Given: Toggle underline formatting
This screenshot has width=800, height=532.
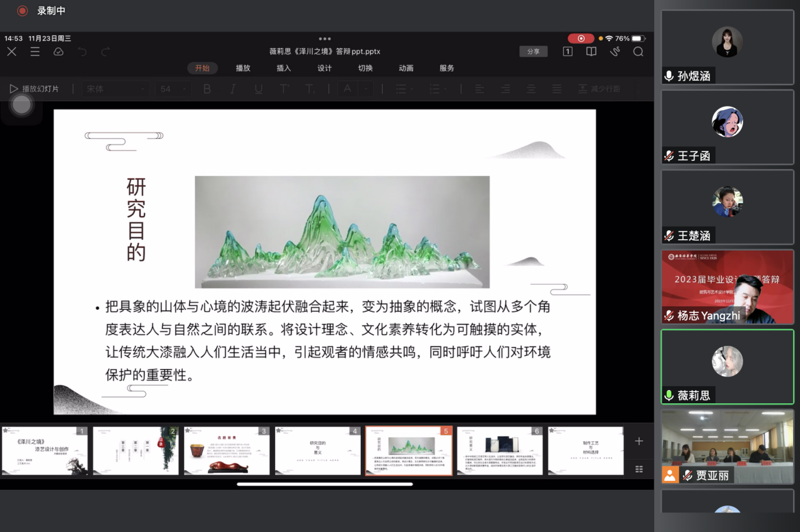Looking at the screenshot, I should point(258,89).
